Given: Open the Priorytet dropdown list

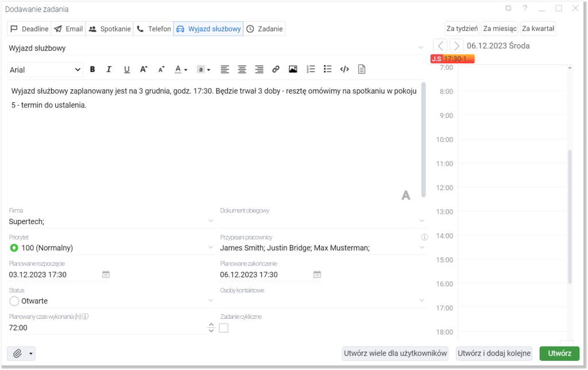Looking at the screenshot, I should point(210,248).
